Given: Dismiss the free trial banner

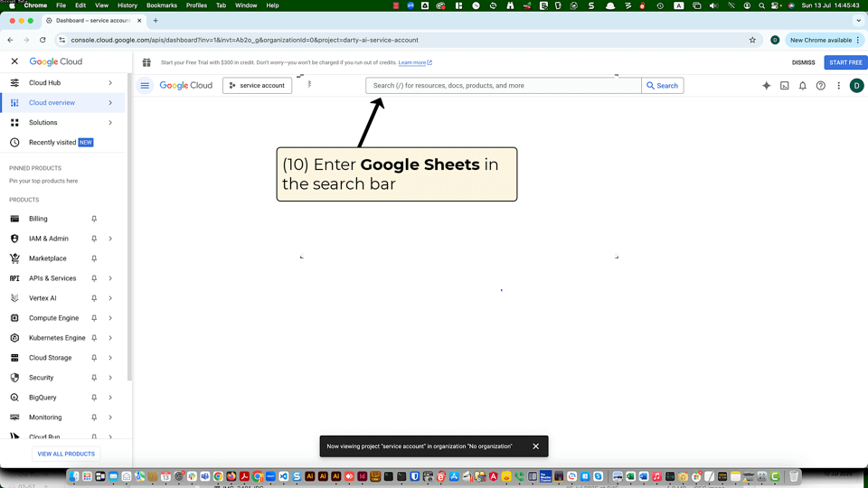Looking at the screenshot, I should point(803,62).
